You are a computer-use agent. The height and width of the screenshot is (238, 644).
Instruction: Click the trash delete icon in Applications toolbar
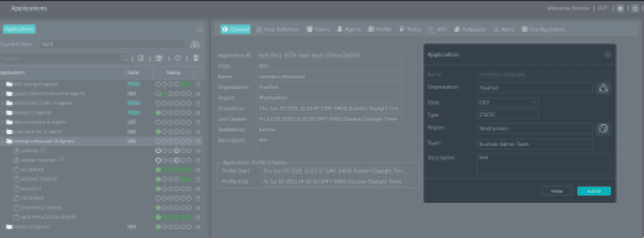pyautogui.click(x=196, y=58)
